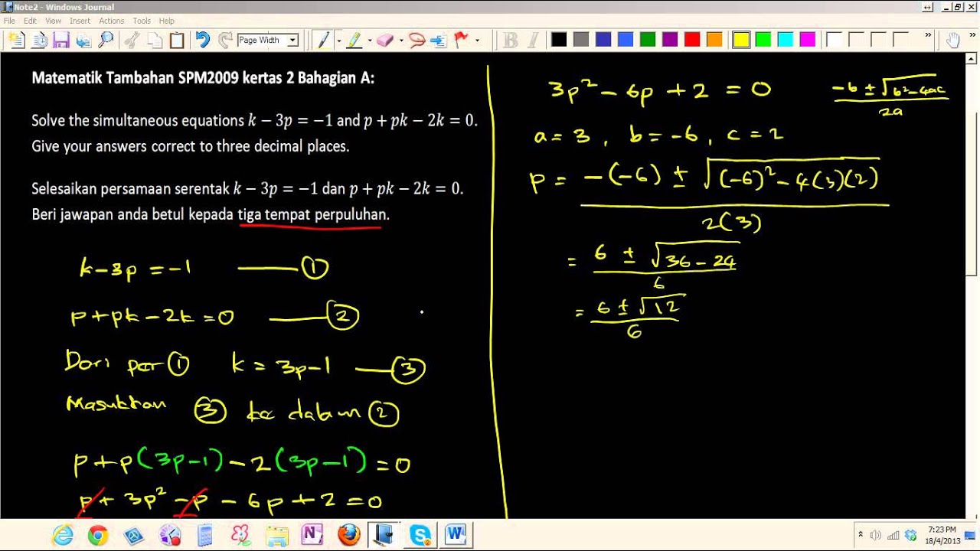This screenshot has width=980, height=551.
Task: Open the Page Width zoom dropdown
Action: pyautogui.click(x=292, y=41)
